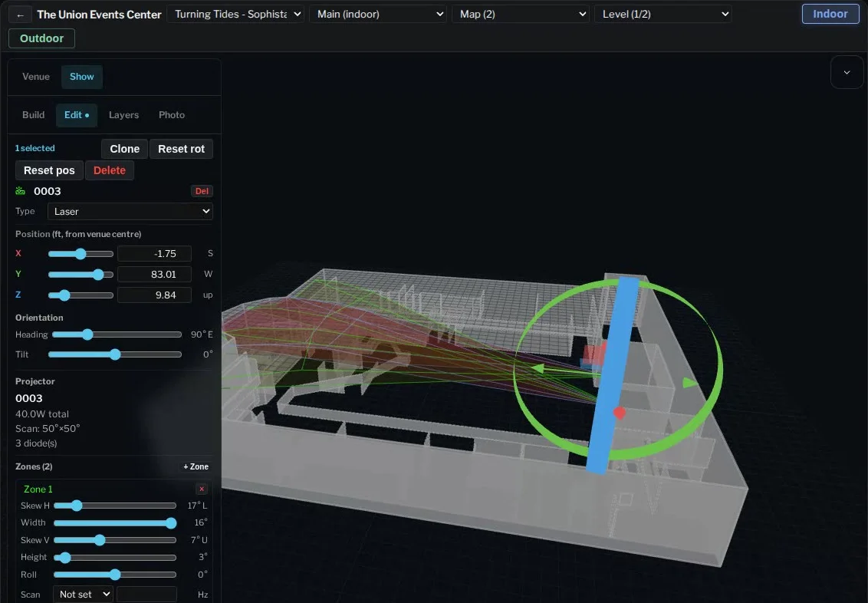
Task: Adjust the Heading slider
Action: tap(117, 334)
